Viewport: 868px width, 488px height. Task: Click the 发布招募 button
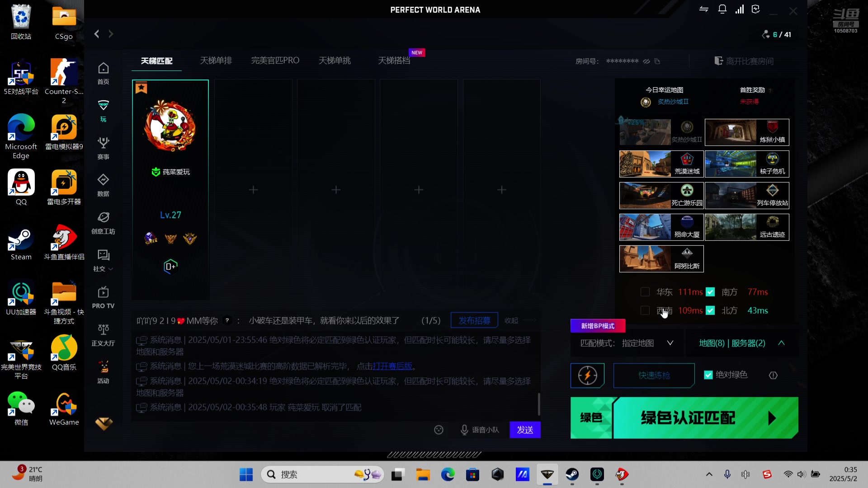click(474, 320)
